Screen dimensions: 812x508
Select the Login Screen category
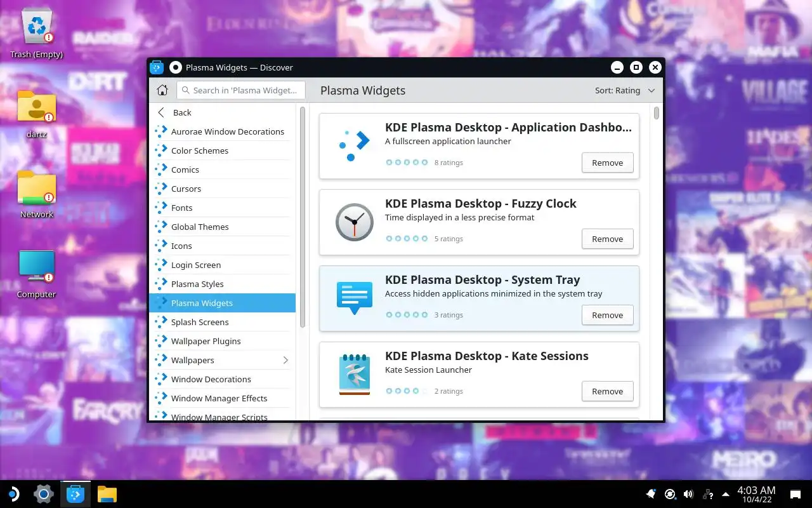pos(222,265)
